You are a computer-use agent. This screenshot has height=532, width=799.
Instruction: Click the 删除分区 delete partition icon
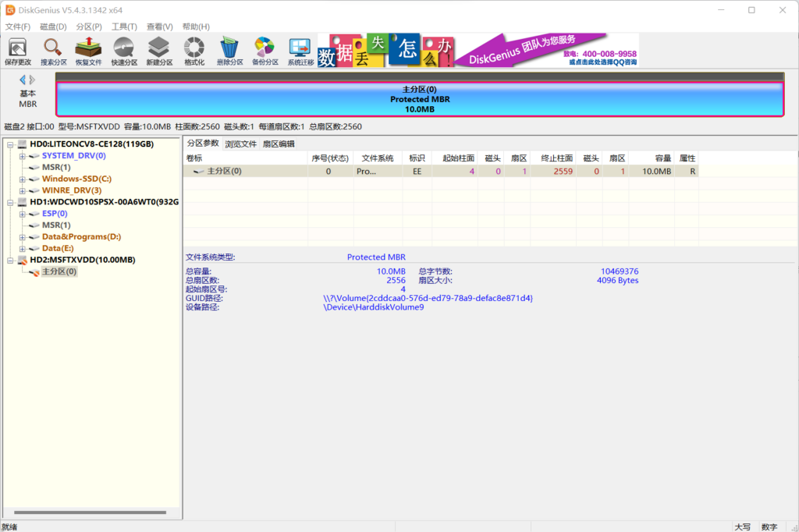230,51
